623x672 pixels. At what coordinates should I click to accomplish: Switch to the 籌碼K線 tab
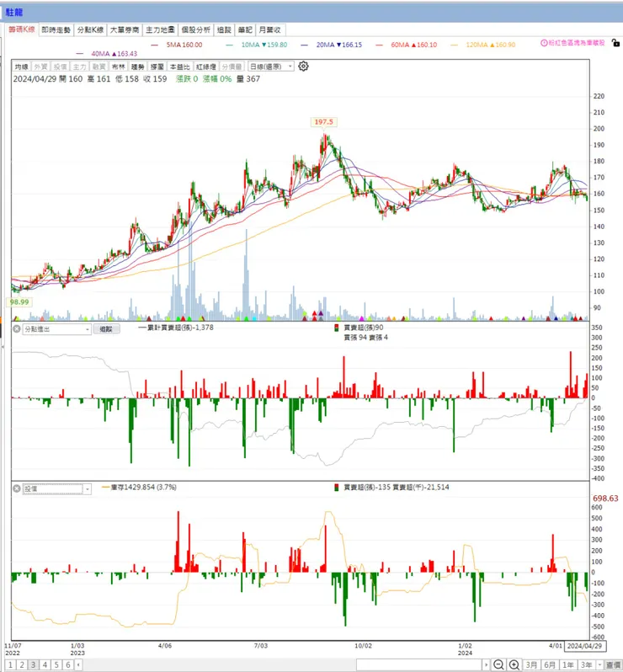click(21, 29)
